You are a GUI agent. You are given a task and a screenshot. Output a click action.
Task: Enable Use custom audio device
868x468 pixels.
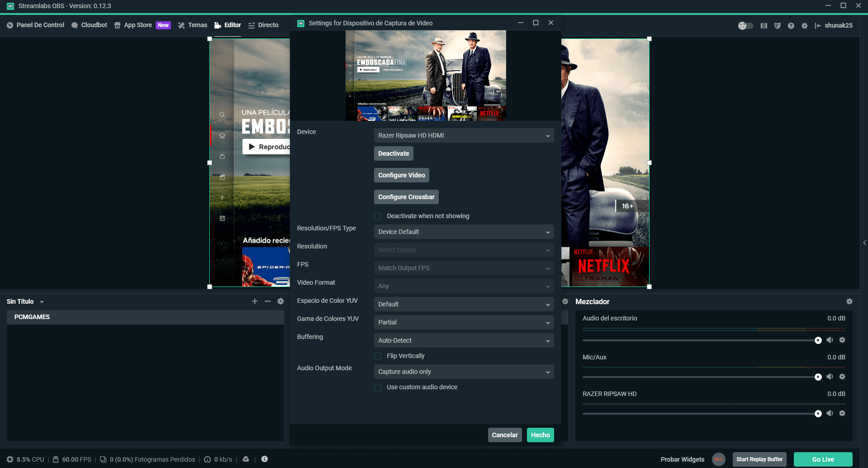click(378, 387)
